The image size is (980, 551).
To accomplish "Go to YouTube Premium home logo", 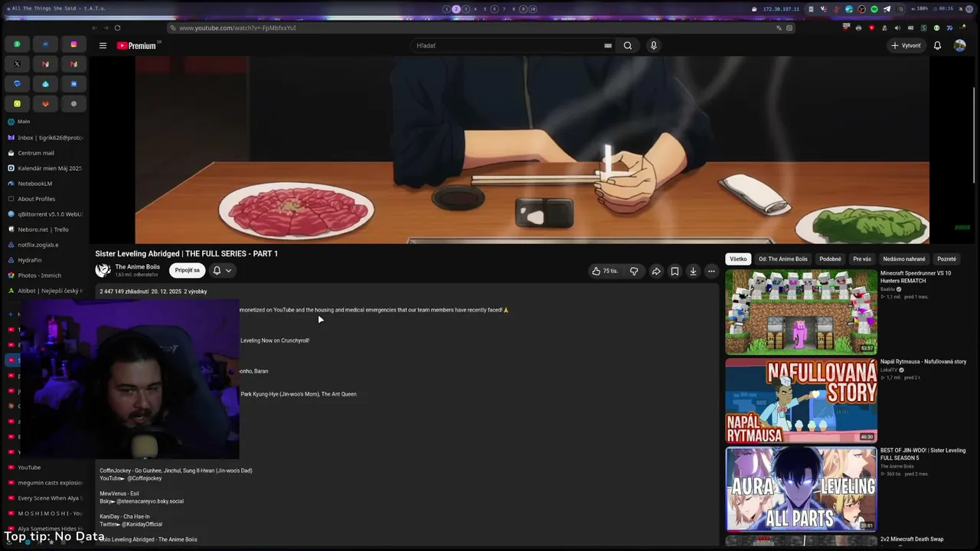I will pyautogui.click(x=136, y=46).
